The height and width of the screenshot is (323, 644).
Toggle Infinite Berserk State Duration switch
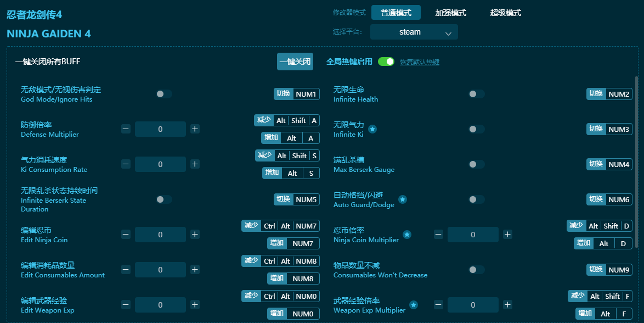click(163, 199)
